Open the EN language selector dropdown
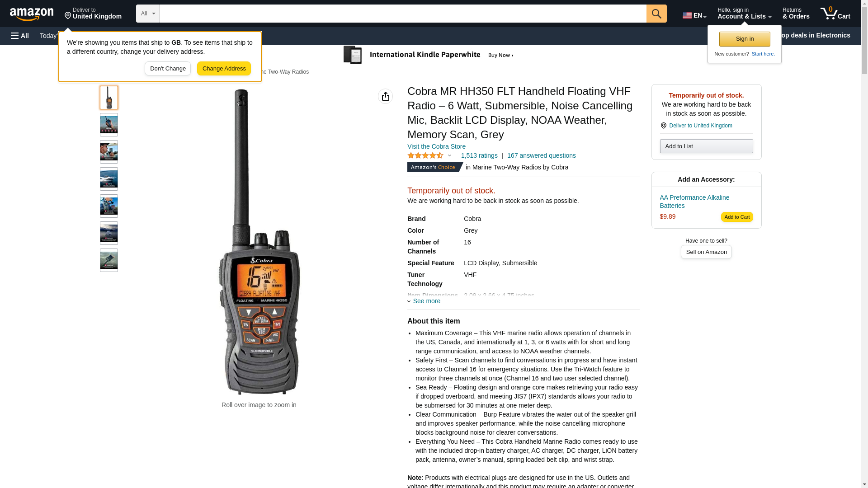The height and width of the screenshot is (488, 868). pos(694,15)
